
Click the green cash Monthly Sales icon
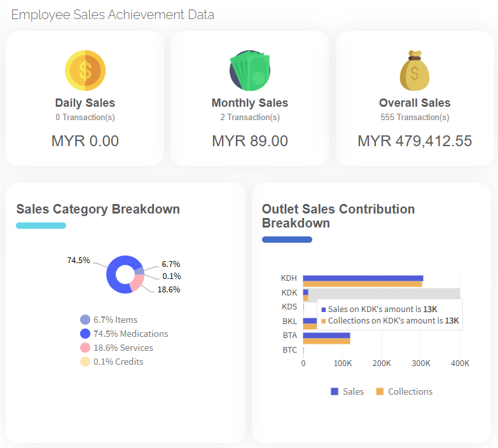coord(249,70)
